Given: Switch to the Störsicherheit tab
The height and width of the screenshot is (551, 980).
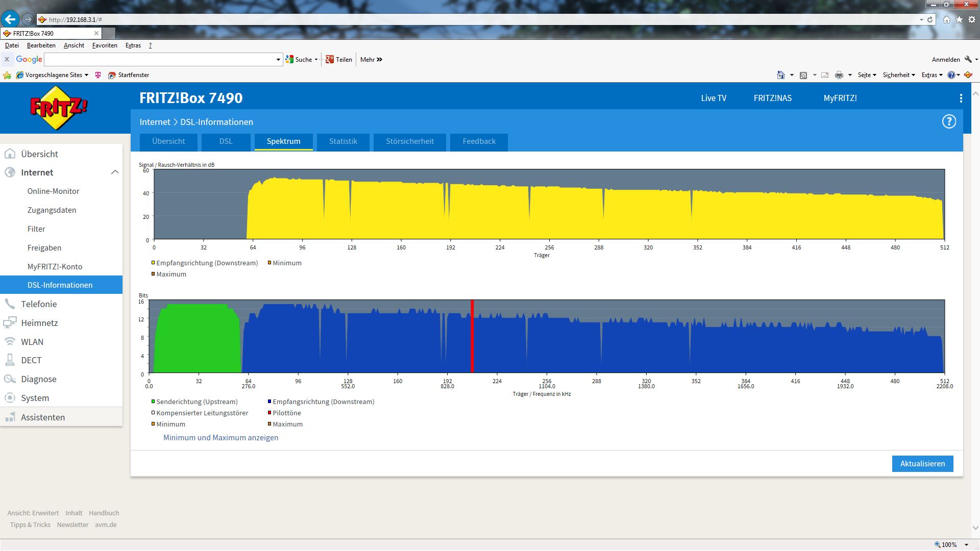Looking at the screenshot, I should tap(410, 141).
